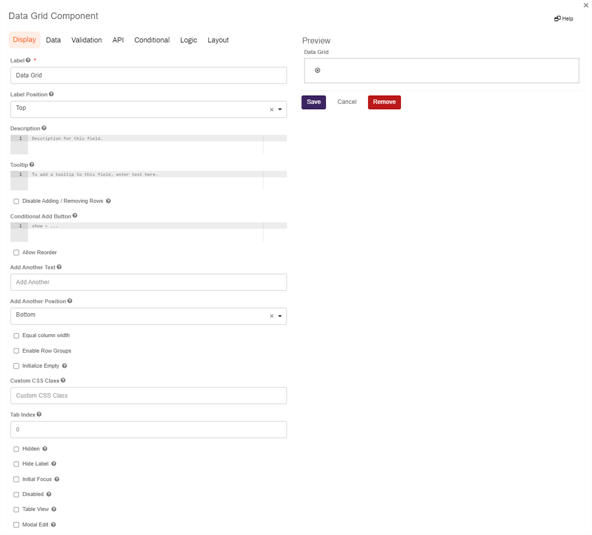592x535 pixels.
Task: Click the Hide Label help icon
Action: (x=54, y=464)
